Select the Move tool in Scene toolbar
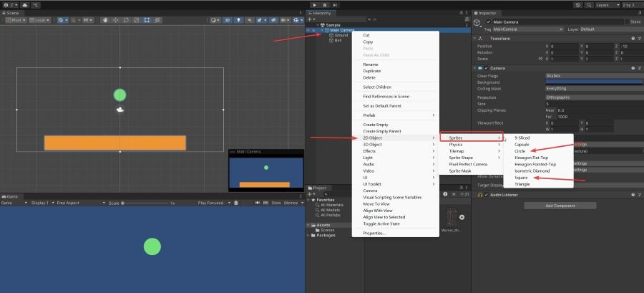This screenshot has height=293, width=644. point(115,20)
